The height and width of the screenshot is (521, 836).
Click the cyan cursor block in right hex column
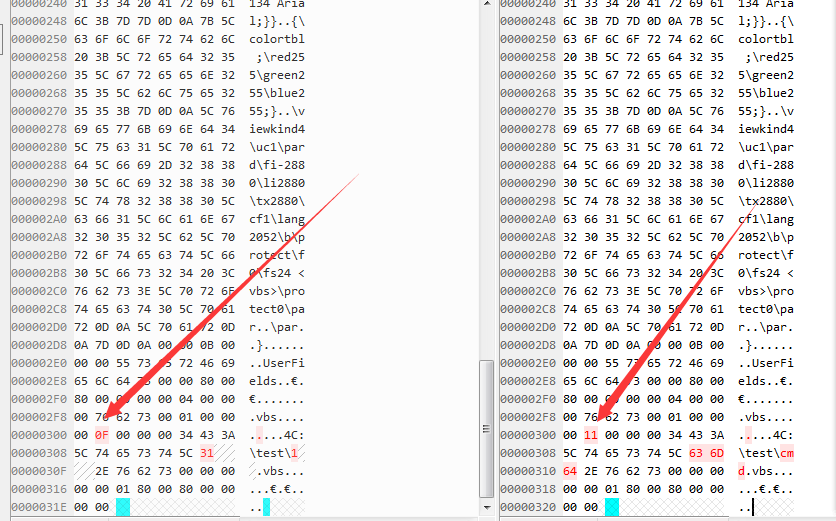pos(612,507)
